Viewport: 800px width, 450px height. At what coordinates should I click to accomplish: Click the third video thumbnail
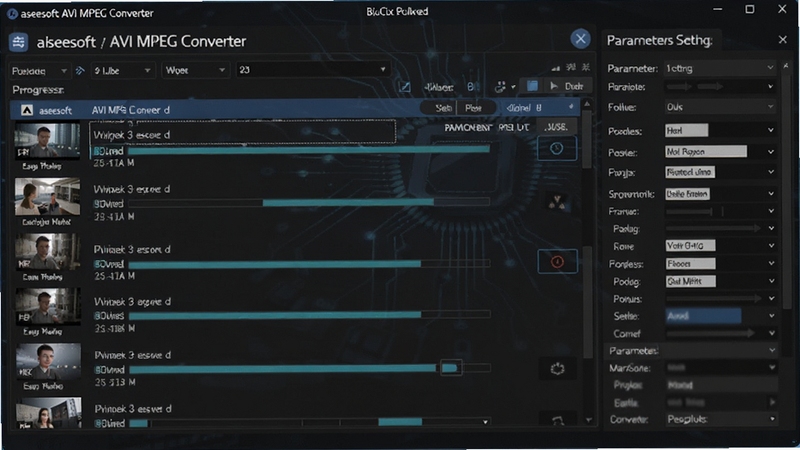47,252
